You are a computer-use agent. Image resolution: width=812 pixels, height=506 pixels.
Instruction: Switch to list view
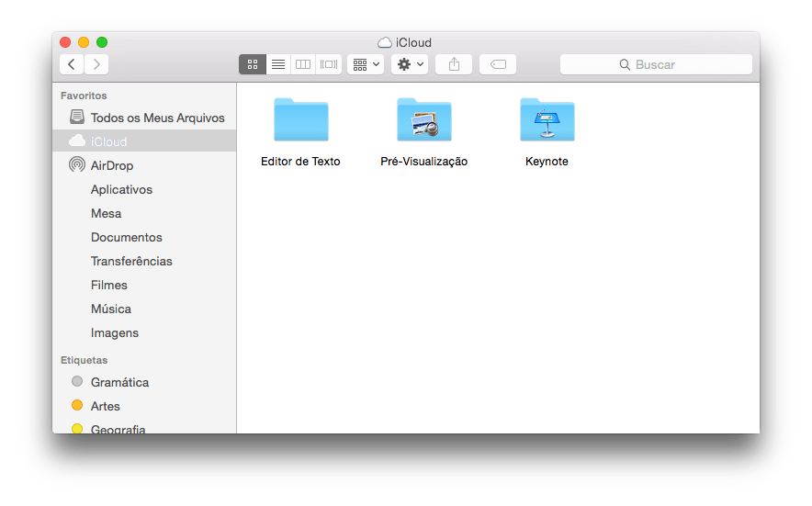click(278, 64)
